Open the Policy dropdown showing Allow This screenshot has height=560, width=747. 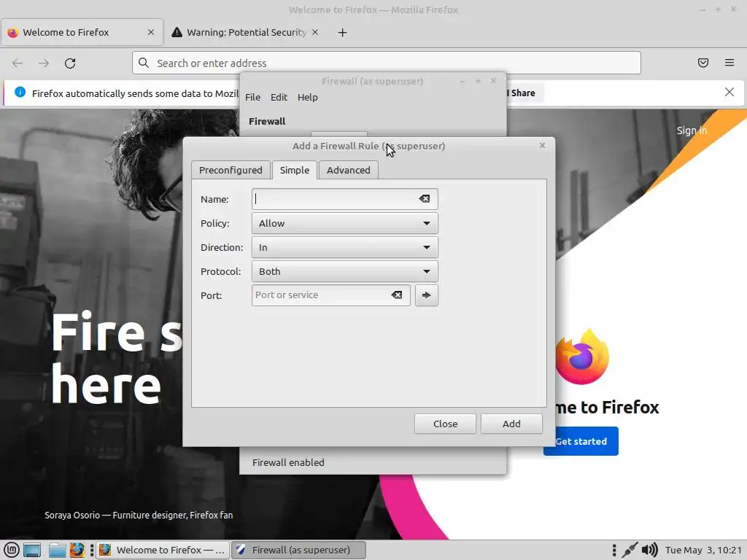point(344,223)
